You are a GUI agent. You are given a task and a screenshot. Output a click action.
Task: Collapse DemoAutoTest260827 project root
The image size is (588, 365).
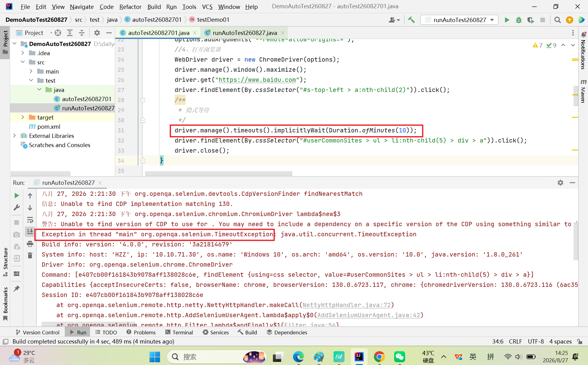coord(15,44)
